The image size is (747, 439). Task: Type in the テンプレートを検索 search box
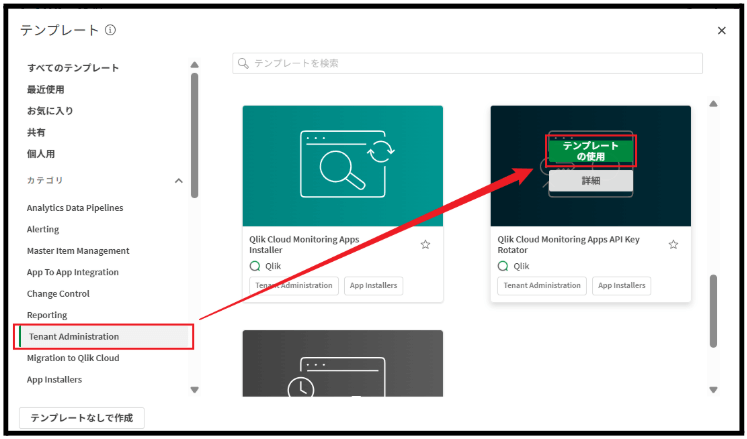click(470, 63)
